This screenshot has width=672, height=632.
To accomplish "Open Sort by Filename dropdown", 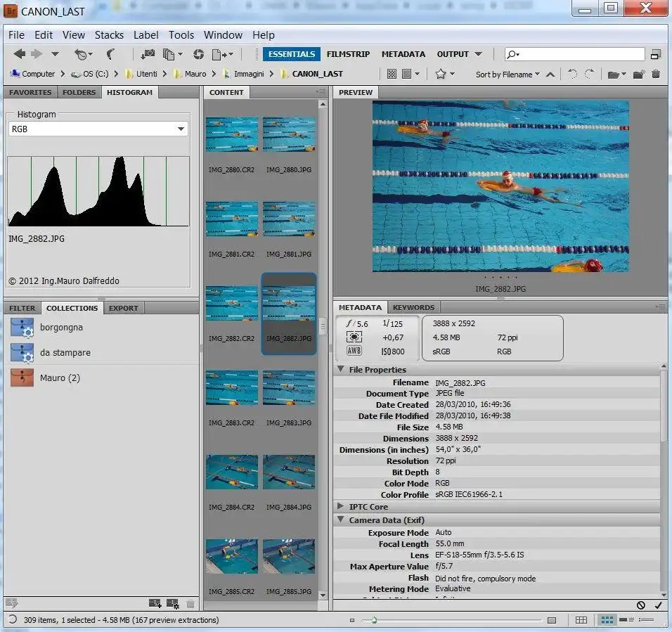I will (508, 75).
